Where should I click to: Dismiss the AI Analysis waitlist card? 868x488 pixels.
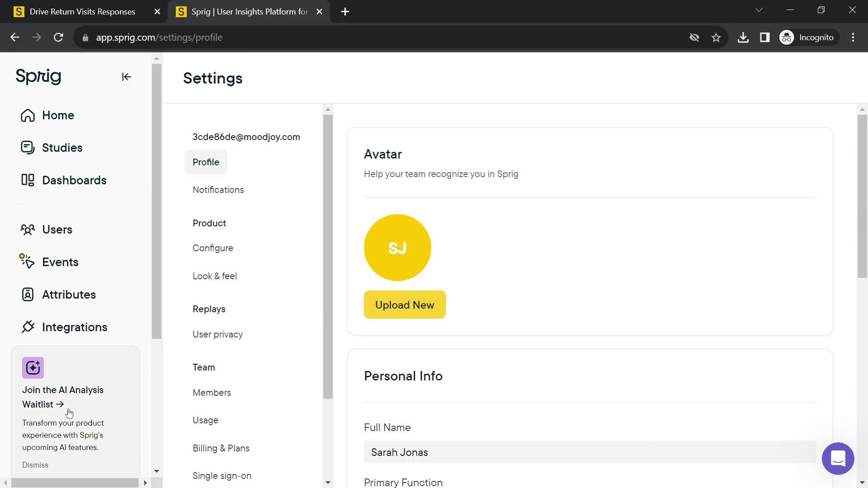[35, 465]
